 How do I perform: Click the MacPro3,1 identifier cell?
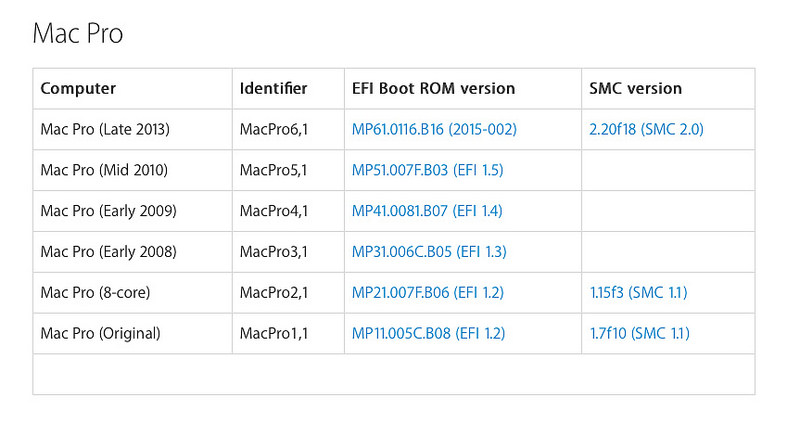click(x=273, y=252)
